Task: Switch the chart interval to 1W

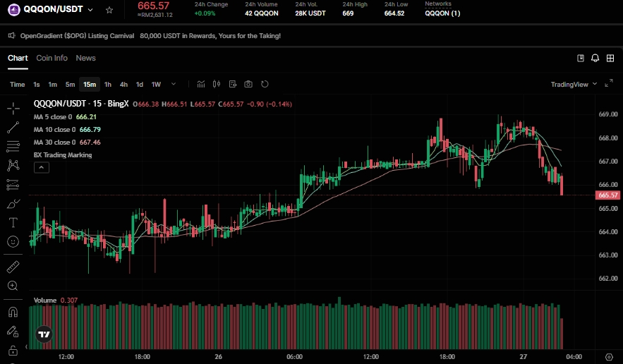Action: coord(156,85)
